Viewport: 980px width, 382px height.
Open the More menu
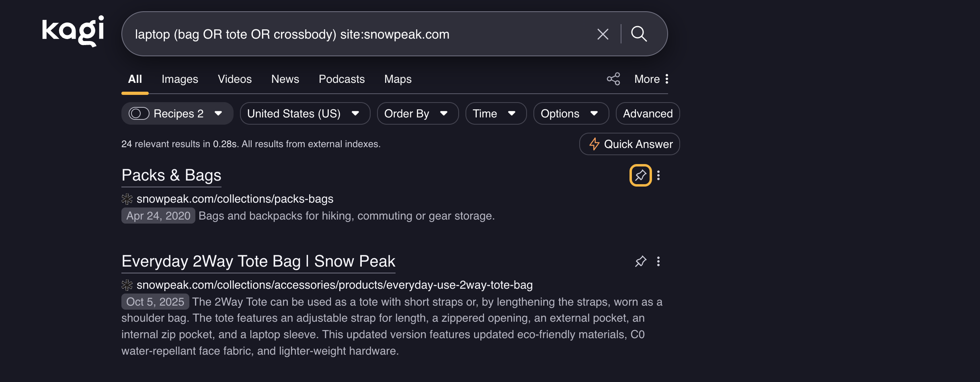[651, 79]
